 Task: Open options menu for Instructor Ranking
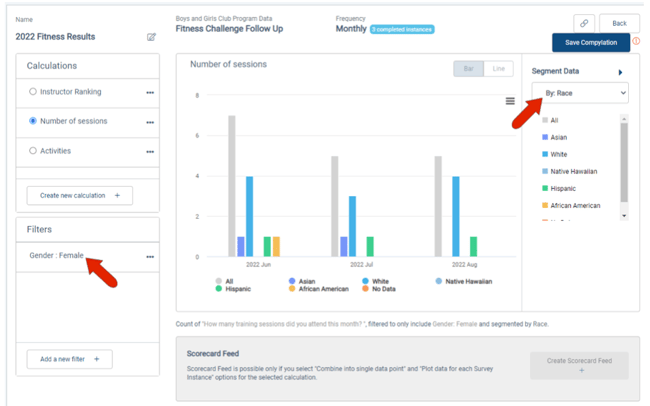pos(150,93)
